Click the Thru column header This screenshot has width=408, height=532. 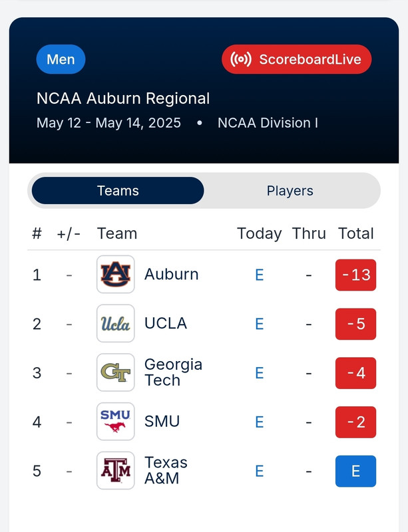pyautogui.click(x=309, y=233)
